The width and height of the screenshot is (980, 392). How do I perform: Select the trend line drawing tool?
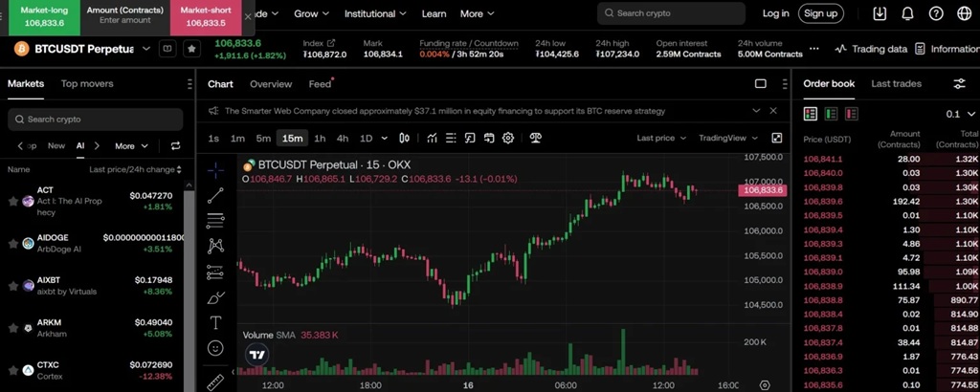coord(215,195)
